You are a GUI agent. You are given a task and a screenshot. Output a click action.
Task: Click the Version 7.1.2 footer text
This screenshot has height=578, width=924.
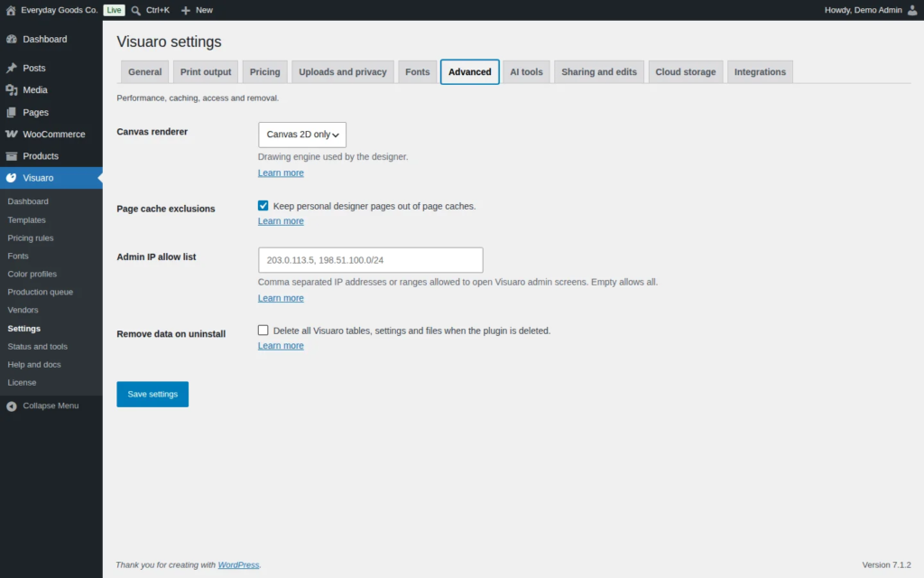[x=886, y=565]
